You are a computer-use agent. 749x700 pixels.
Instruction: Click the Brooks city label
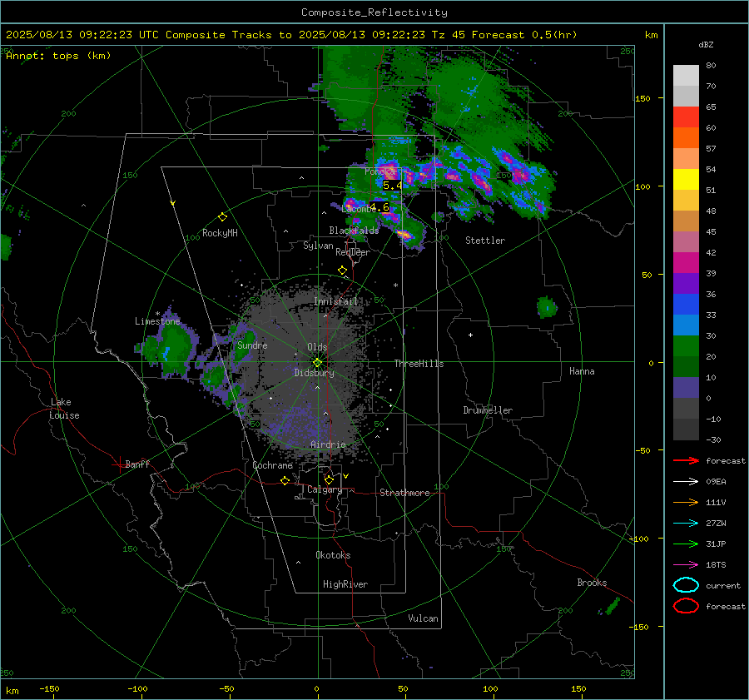tap(592, 583)
